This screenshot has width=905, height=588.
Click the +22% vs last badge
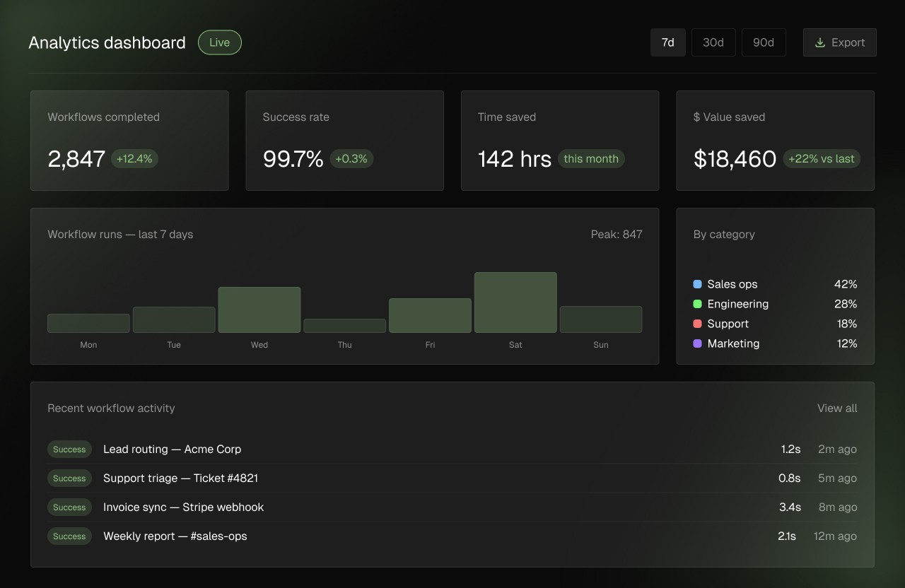click(x=822, y=159)
